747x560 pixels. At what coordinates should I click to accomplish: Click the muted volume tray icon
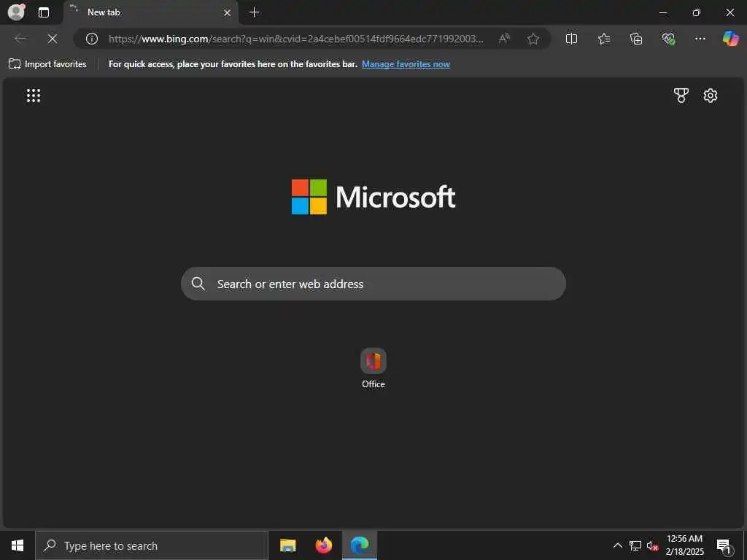point(652,545)
